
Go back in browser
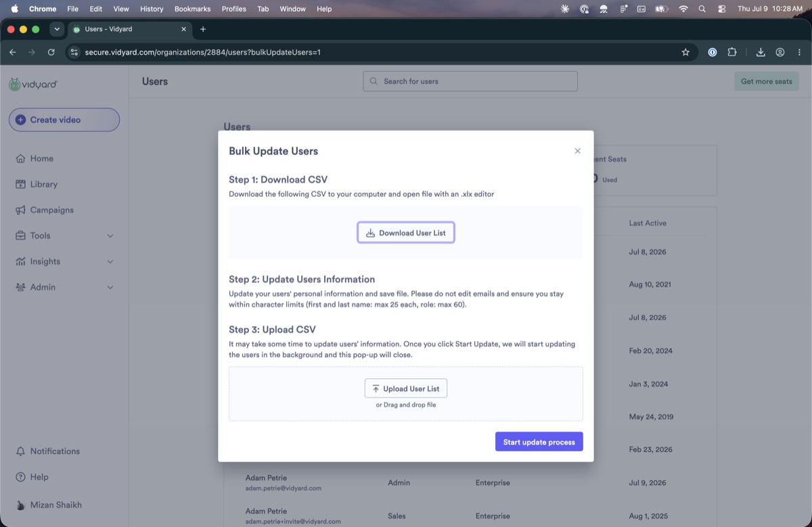pos(13,52)
